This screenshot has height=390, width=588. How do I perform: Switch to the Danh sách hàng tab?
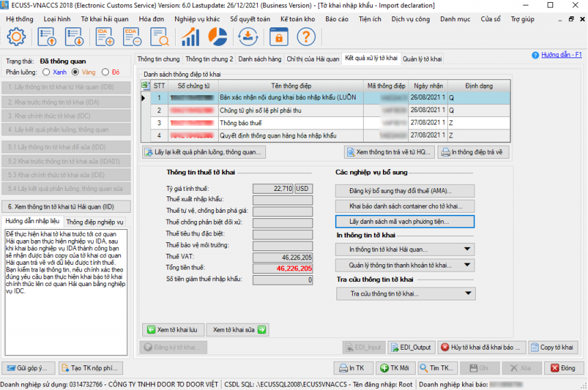tap(260, 59)
